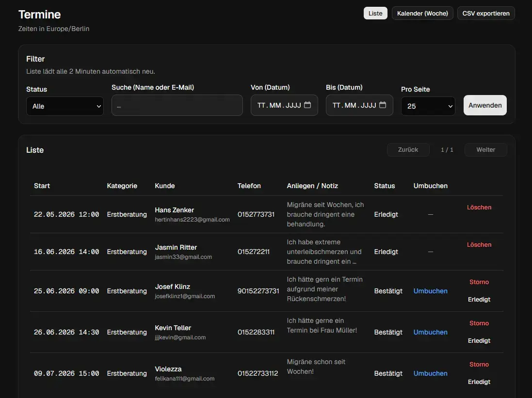Click phone number 015272211
The height and width of the screenshot is (398, 532).
tap(254, 252)
